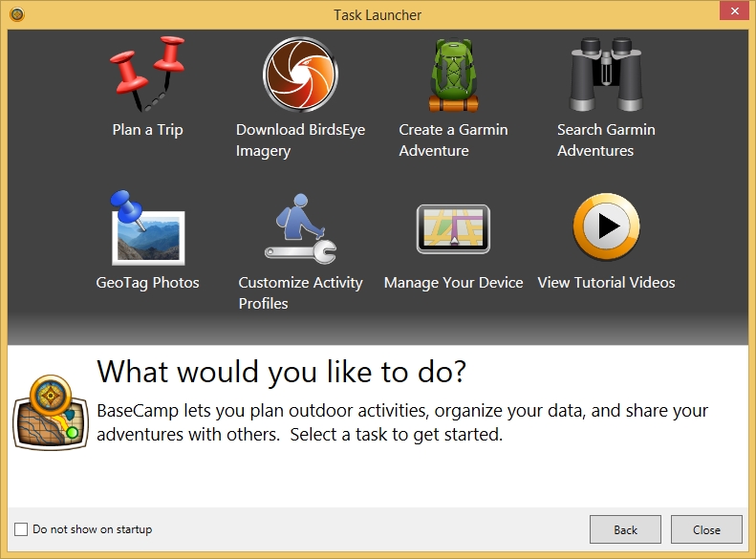Open Download BirdsEye Imagery shutter icon
The height and width of the screenshot is (559, 756).
tap(300, 75)
